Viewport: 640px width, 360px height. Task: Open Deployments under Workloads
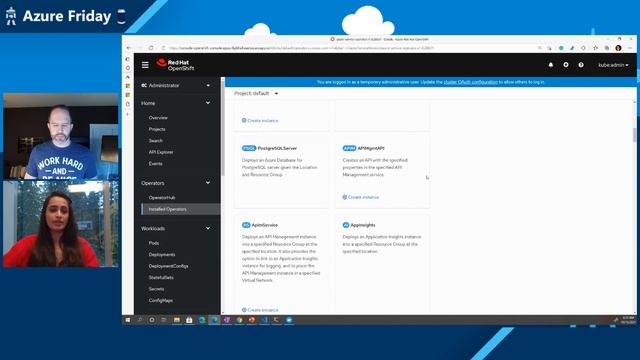[162, 254]
